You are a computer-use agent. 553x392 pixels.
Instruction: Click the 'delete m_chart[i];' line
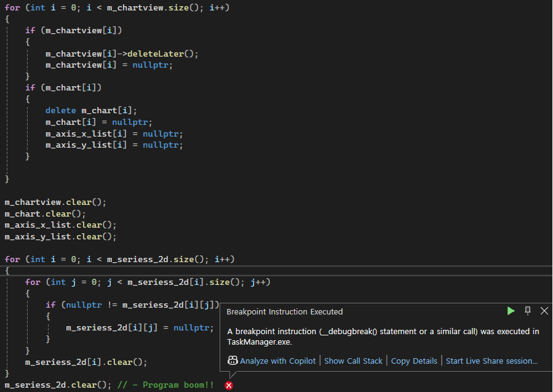coord(91,111)
